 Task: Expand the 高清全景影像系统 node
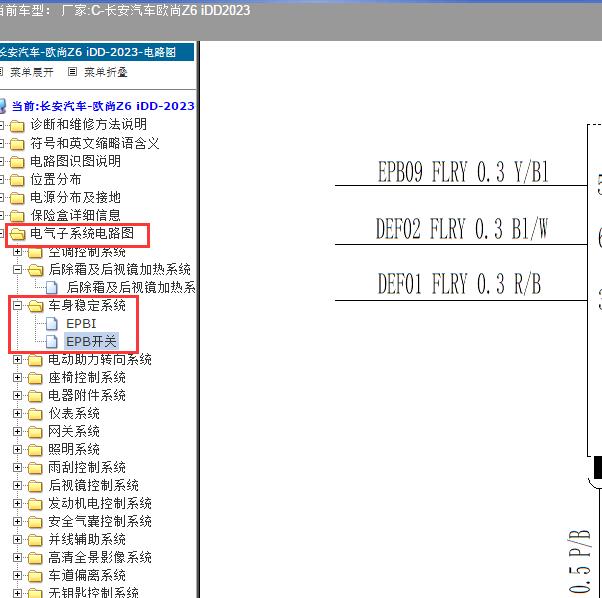coord(17,557)
